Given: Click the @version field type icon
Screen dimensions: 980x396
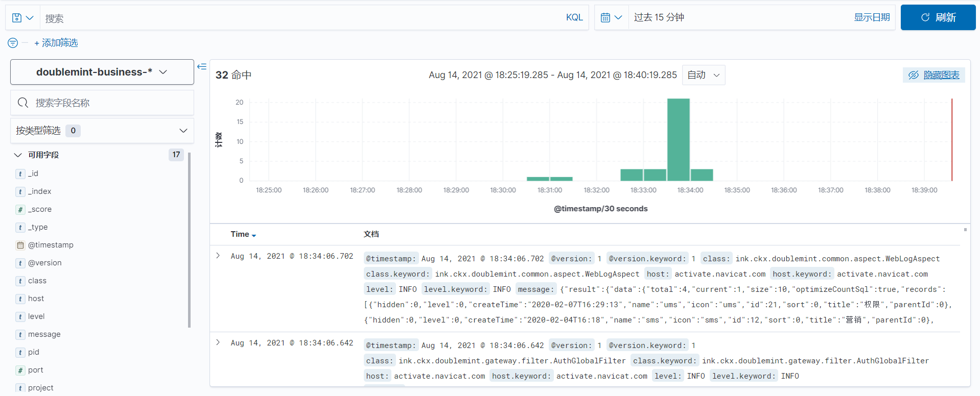Looking at the screenshot, I should tap(20, 263).
